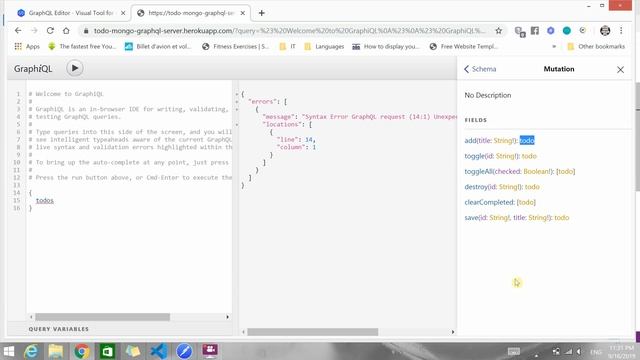
Task: Open the How to display you... bookmark
Action: pos(386,47)
